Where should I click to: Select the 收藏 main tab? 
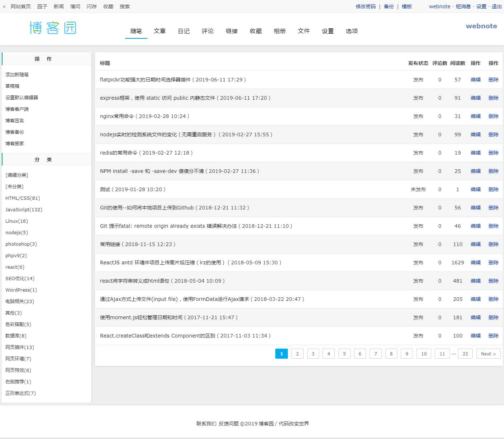coord(256,31)
